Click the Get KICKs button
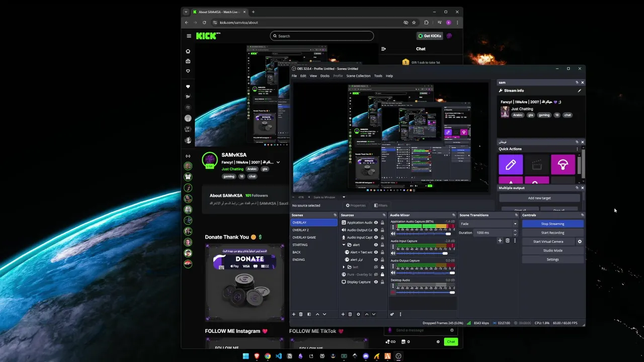Image resolution: width=644 pixels, height=362 pixels. [430, 36]
